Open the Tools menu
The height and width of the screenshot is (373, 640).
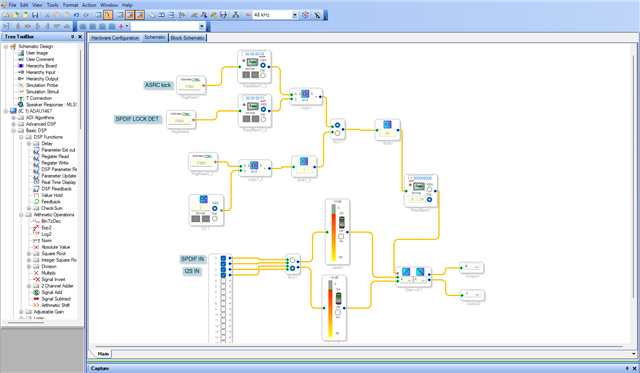[x=52, y=5]
